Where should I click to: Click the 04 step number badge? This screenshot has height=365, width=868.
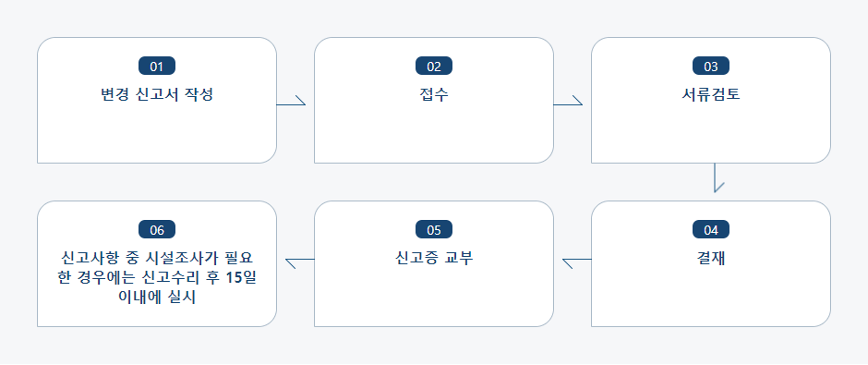(711, 229)
